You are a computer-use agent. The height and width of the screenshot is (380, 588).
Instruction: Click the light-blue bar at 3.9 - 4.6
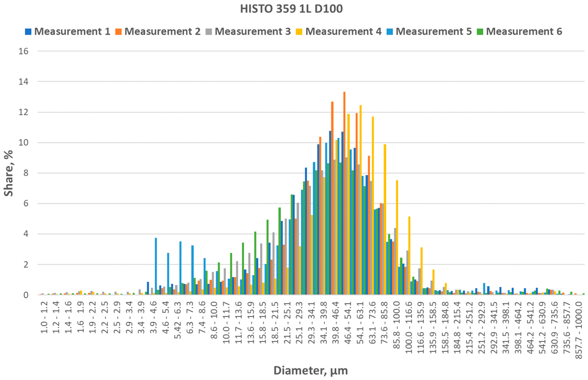tap(156, 266)
